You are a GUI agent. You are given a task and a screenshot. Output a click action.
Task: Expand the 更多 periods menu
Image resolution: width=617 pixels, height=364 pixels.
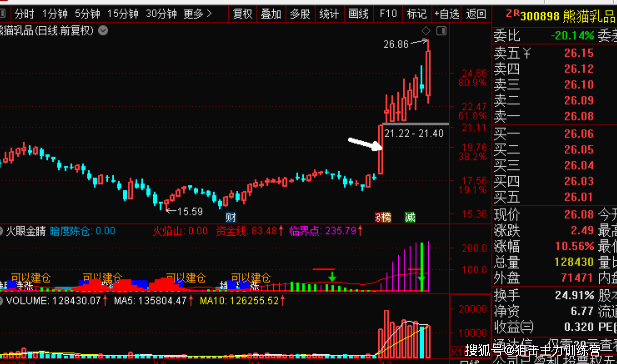point(197,14)
